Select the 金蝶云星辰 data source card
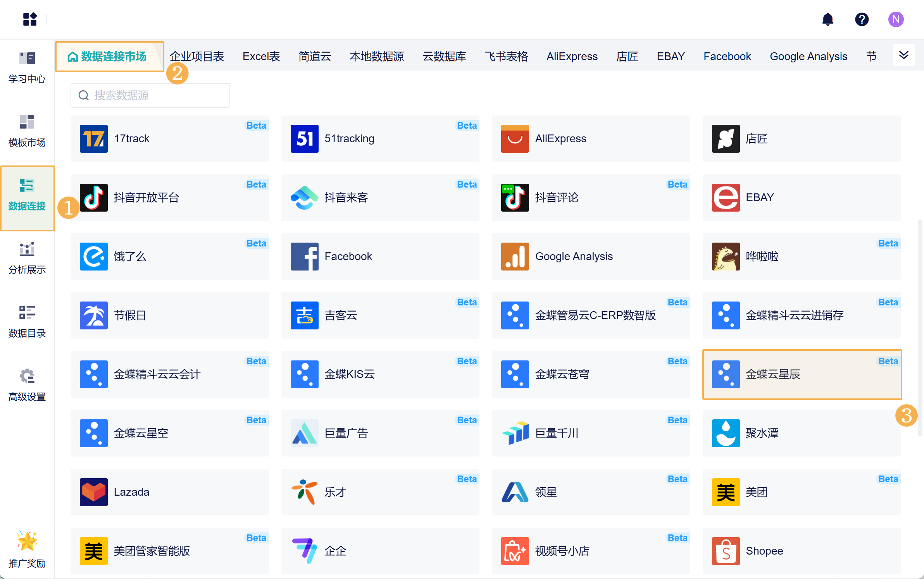Screen dimensions: 924x579 tap(802, 374)
